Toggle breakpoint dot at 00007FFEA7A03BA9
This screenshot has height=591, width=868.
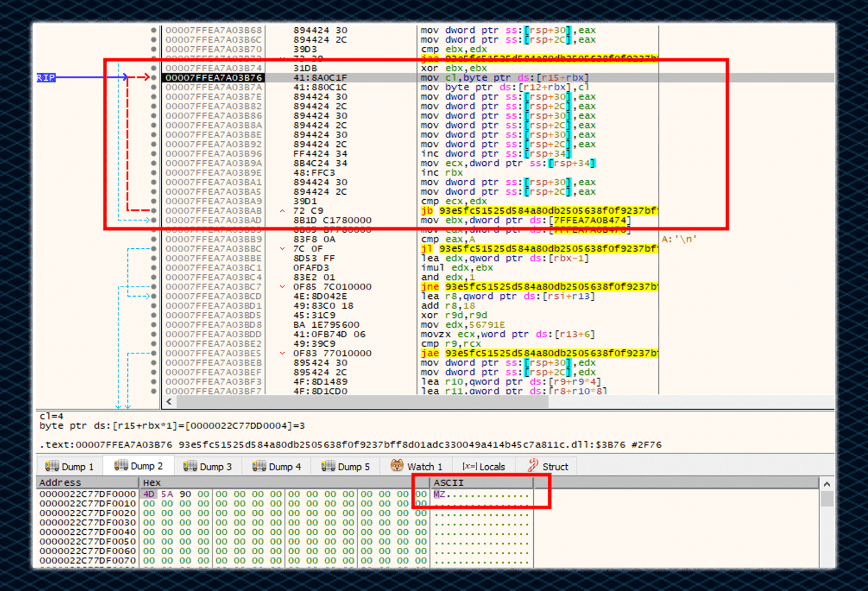pyautogui.click(x=154, y=201)
